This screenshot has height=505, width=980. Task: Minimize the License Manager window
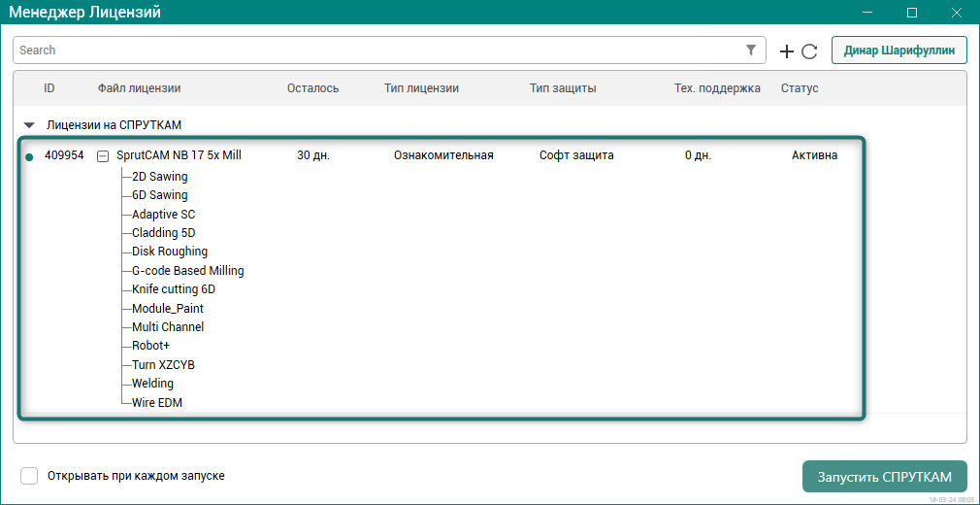coord(866,13)
